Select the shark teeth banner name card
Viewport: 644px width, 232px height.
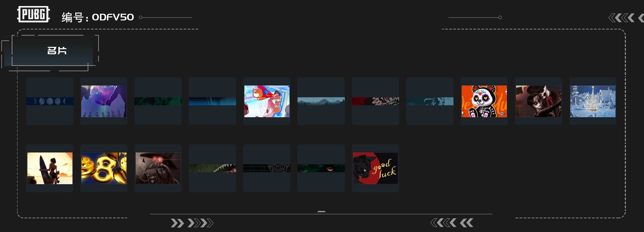213,168
